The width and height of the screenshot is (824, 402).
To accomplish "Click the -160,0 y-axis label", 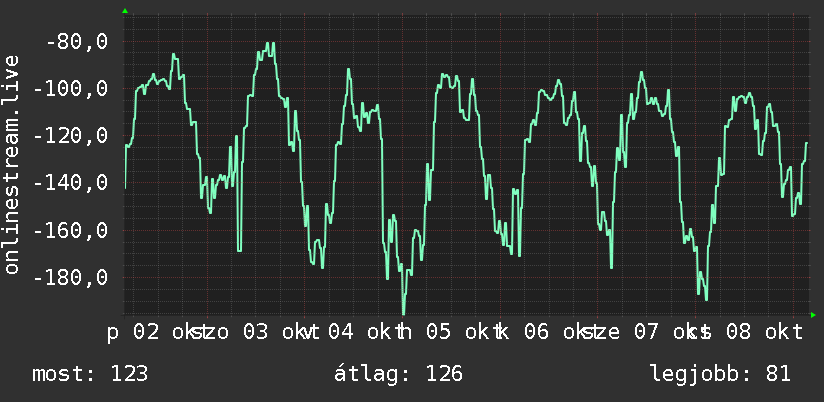I will (70, 231).
